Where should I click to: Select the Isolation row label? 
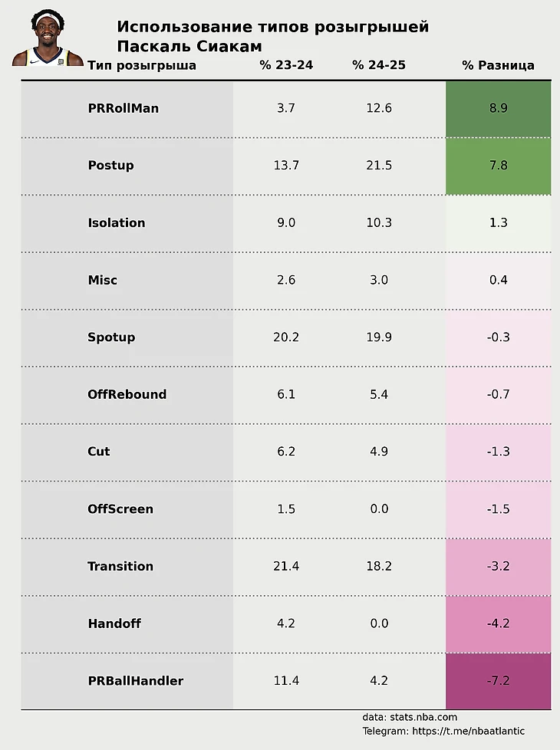point(117,223)
